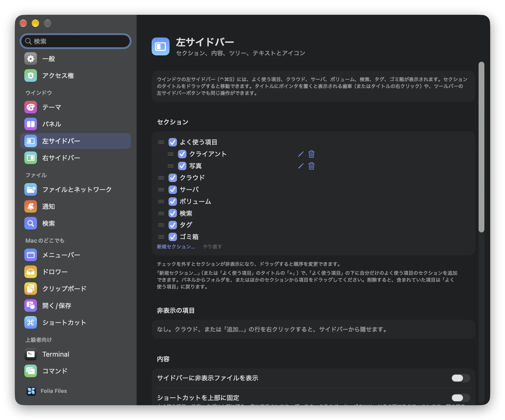Select the コマンド icon
Viewport: 505px width, 420px height.
pyautogui.click(x=31, y=371)
